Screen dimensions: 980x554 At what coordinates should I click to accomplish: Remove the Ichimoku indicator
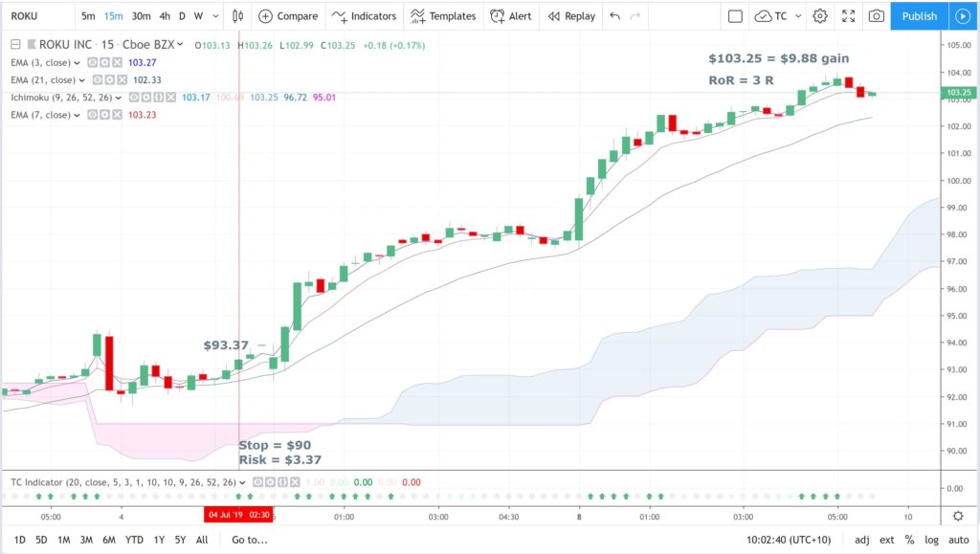click(170, 98)
